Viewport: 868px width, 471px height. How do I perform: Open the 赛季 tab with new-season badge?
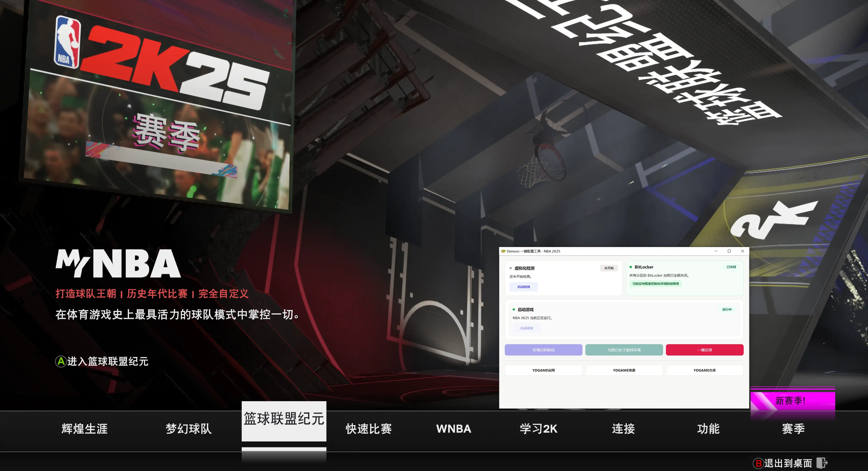(x=793, y=429)
